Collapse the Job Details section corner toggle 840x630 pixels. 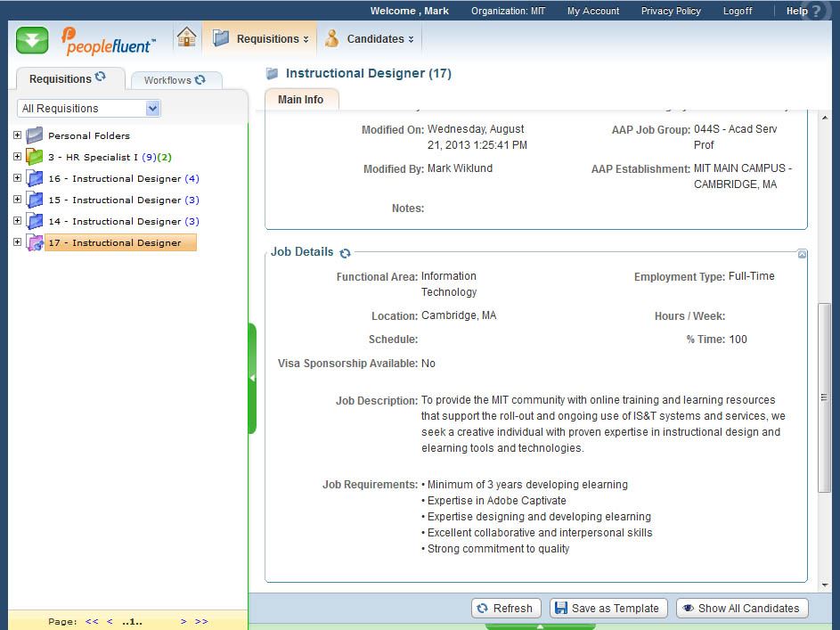(802, 255)
